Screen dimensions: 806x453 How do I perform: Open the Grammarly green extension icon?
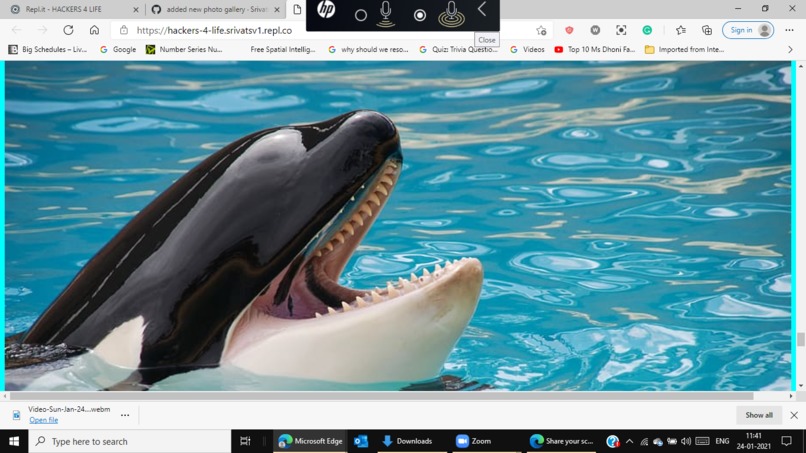click(647, 30)
